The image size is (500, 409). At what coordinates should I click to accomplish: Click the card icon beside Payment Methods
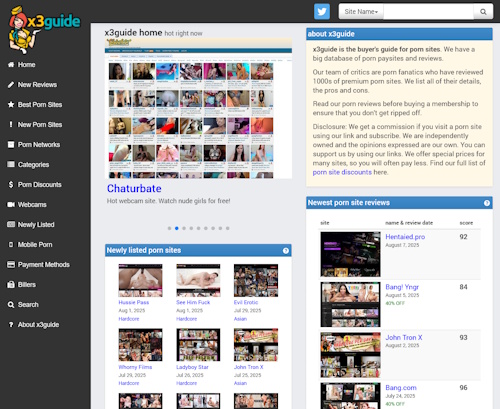pyautogui.click(x=11, y=265)
